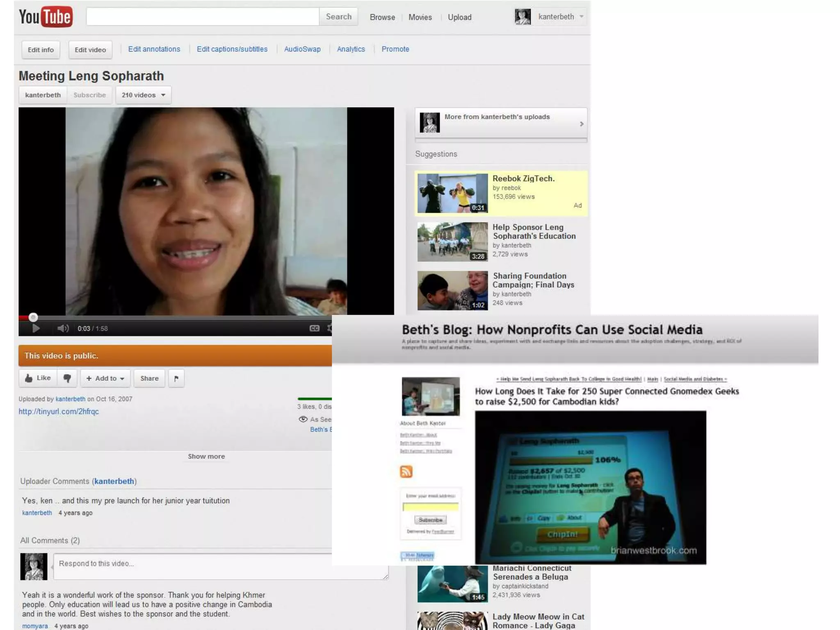Click the YouTube logo

pos(46,17)
